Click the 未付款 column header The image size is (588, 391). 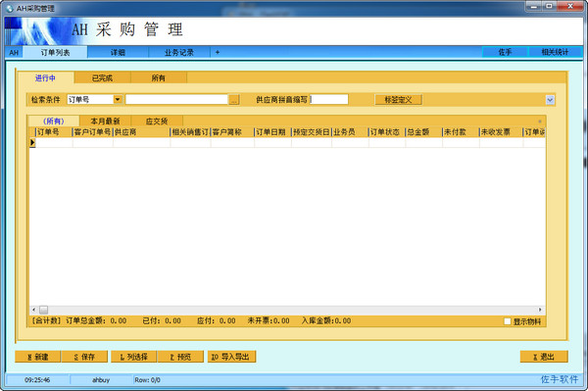click(461, 132)
